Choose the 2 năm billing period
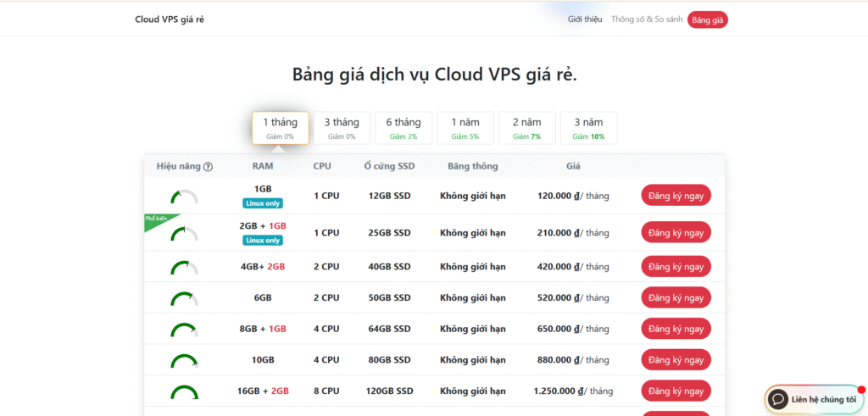The image size is (868, 416). tap(526, 128)
